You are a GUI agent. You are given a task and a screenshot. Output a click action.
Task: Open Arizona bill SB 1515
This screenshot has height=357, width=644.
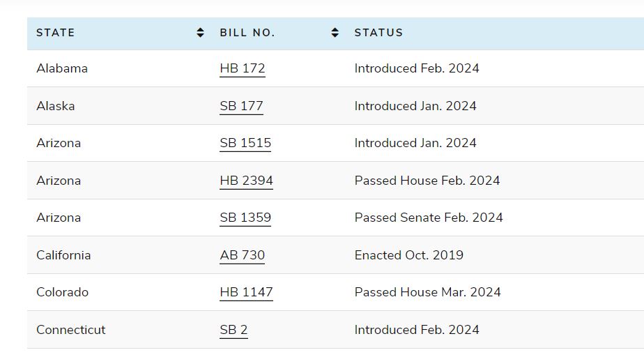click(245, 143)
